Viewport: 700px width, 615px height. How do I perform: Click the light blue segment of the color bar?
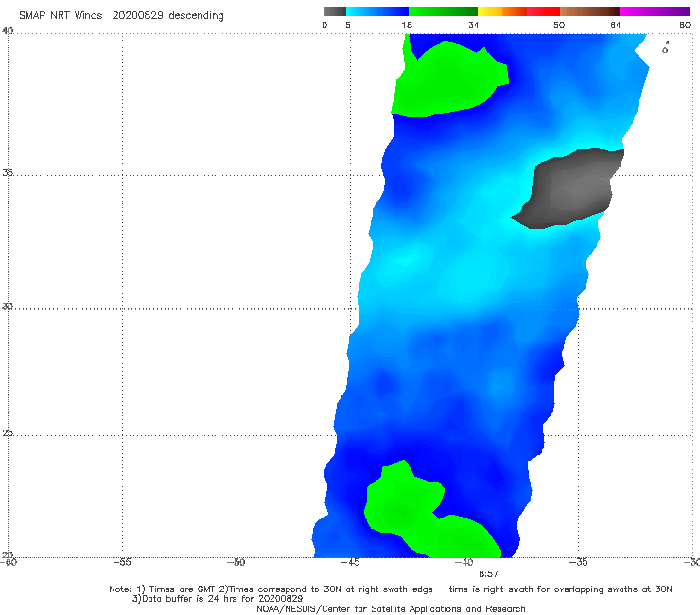click(x=377, y=11)
